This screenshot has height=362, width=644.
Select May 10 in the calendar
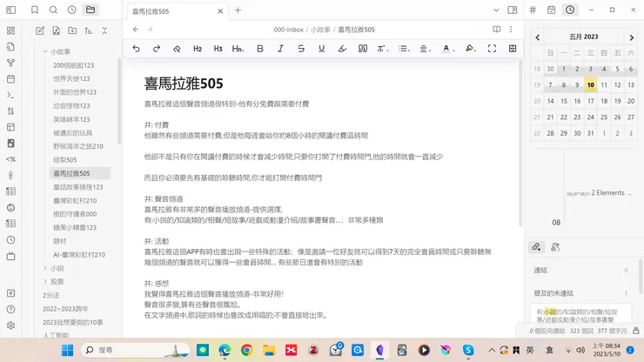coord(591,84)
